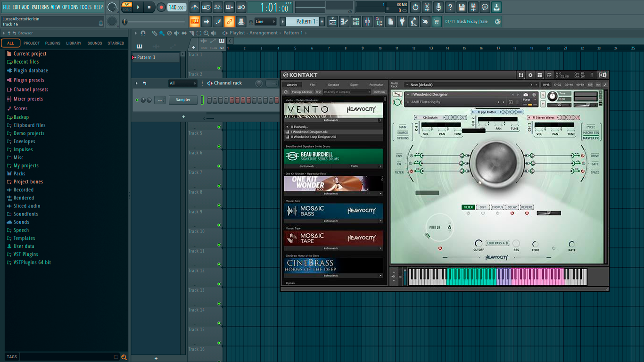The height and width of the screenshot is (362, 644).
Task: Click the link icon in FL toolbar
Action: pyautogui.click(x=229, y=21)
